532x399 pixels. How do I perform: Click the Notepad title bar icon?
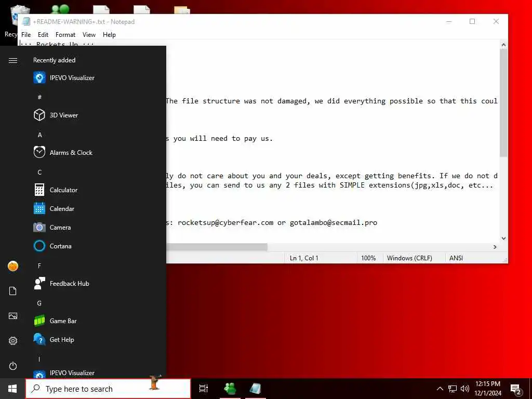26,21
